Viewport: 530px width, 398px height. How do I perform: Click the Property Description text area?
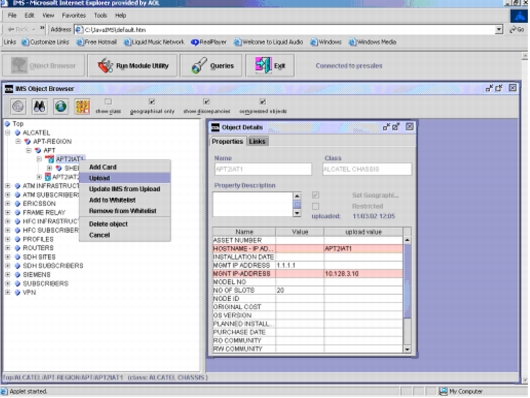tap(252, 204)
